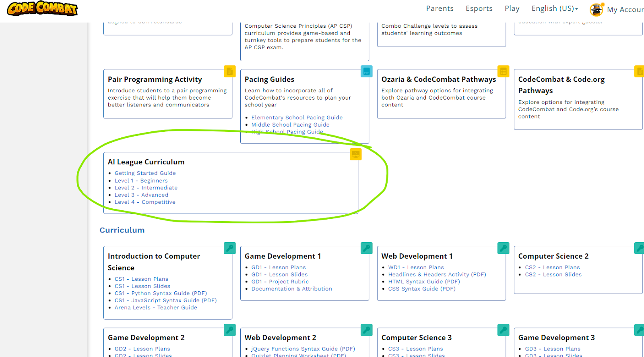Click the Game Development 1 heading
The width and height of the screenshot is (644, 357).
tap(283, 257)
